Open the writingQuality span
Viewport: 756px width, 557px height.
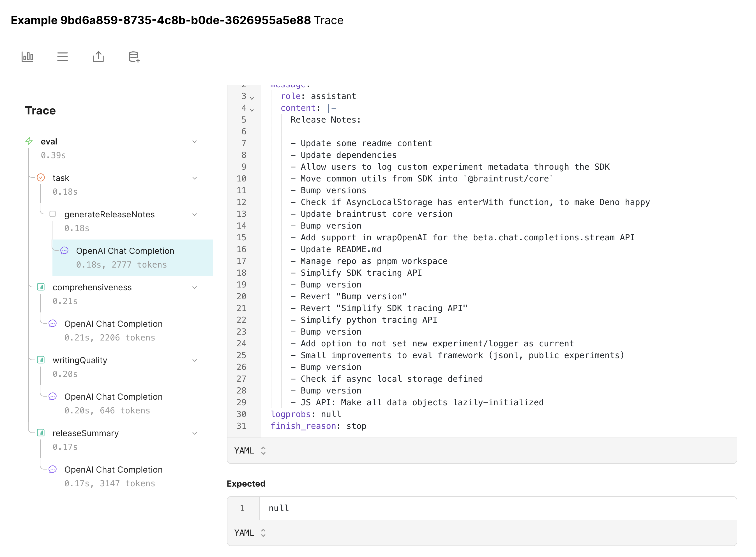pyautogui.click(x=80, y=360)
